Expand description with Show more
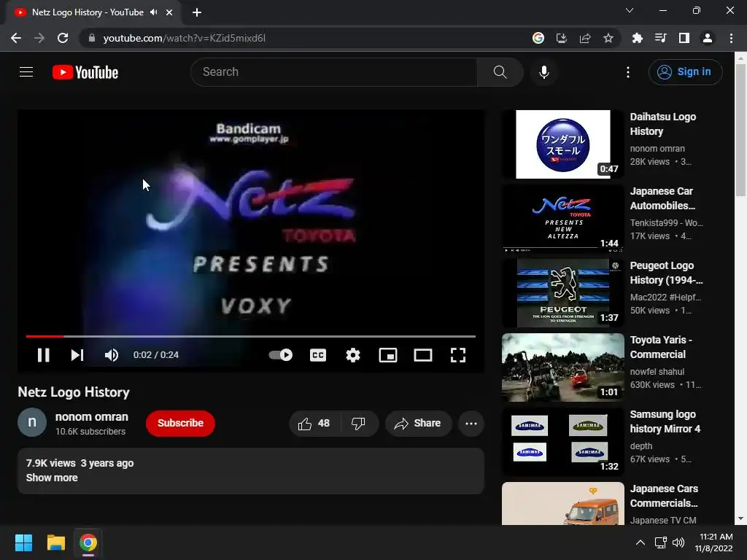 pyautogui.click(x=52, y=478)
